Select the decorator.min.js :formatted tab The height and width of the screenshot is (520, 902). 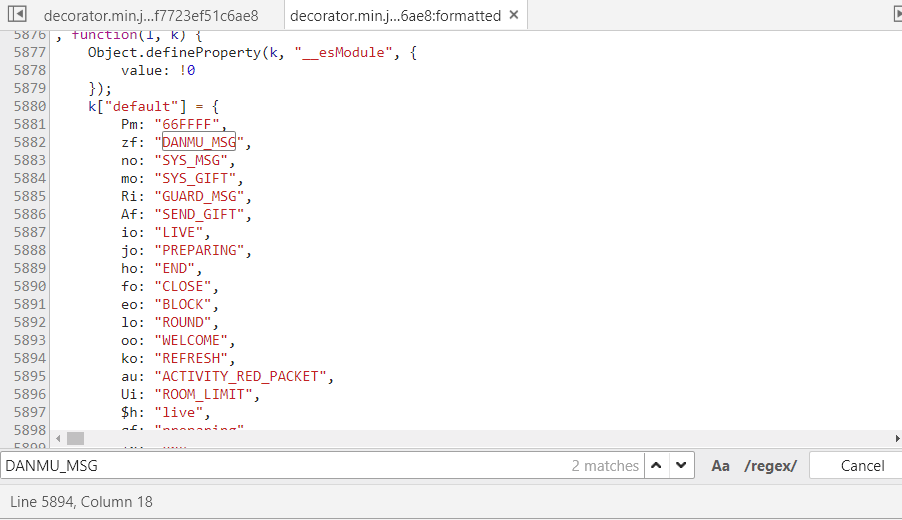pos(393,16)
